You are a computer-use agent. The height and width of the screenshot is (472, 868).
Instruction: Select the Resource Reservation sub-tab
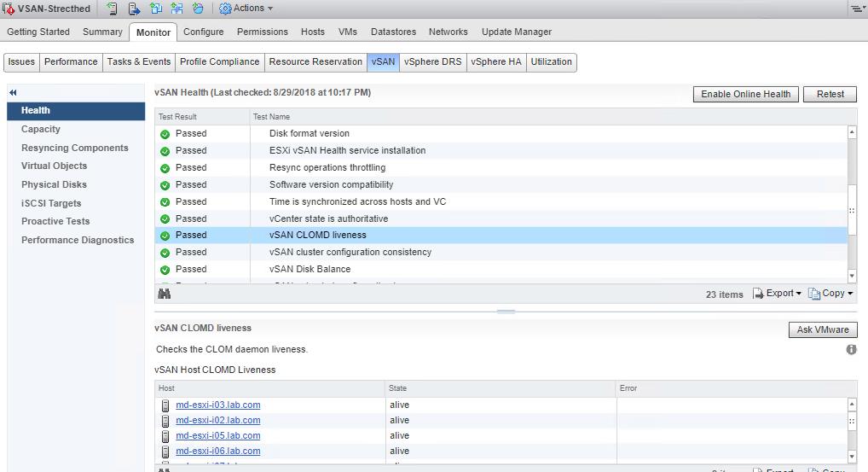pos(315,62)
